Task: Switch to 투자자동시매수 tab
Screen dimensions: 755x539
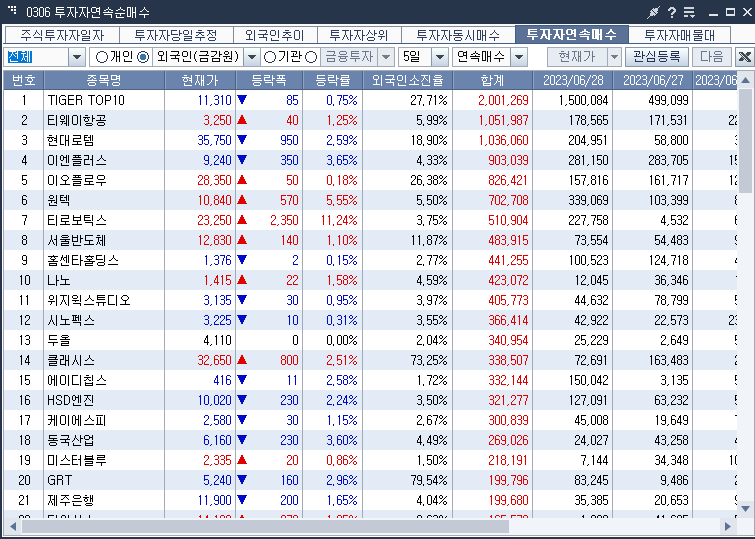Action: (458, 35)
